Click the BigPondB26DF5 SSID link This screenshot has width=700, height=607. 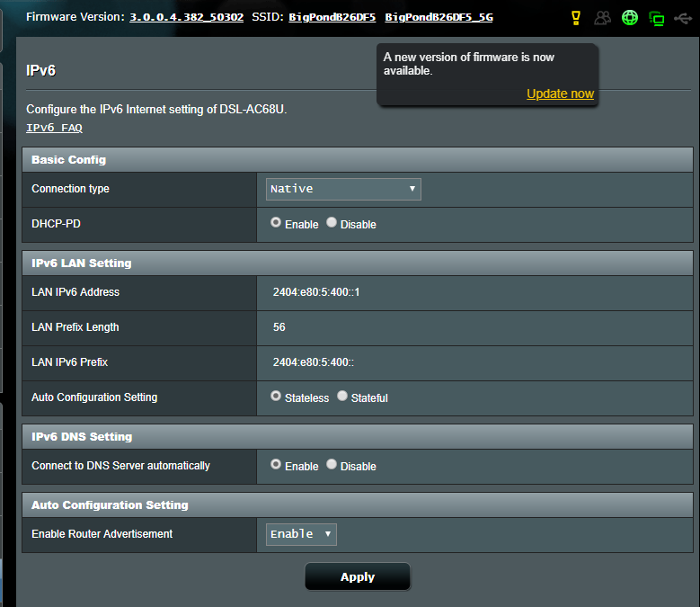[x=332, y=17]
